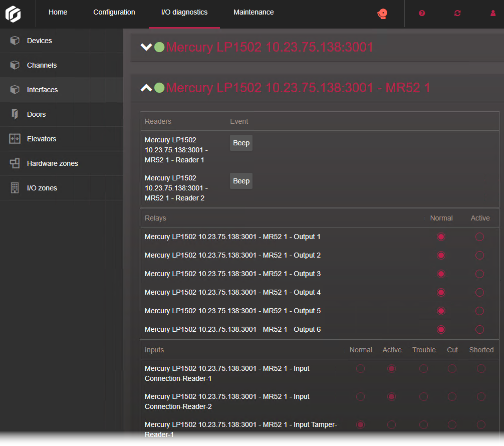Viewport: 504px width, 446px height.
Task: Open Hardware zones in the sidebar
Action: coord(52,163)
